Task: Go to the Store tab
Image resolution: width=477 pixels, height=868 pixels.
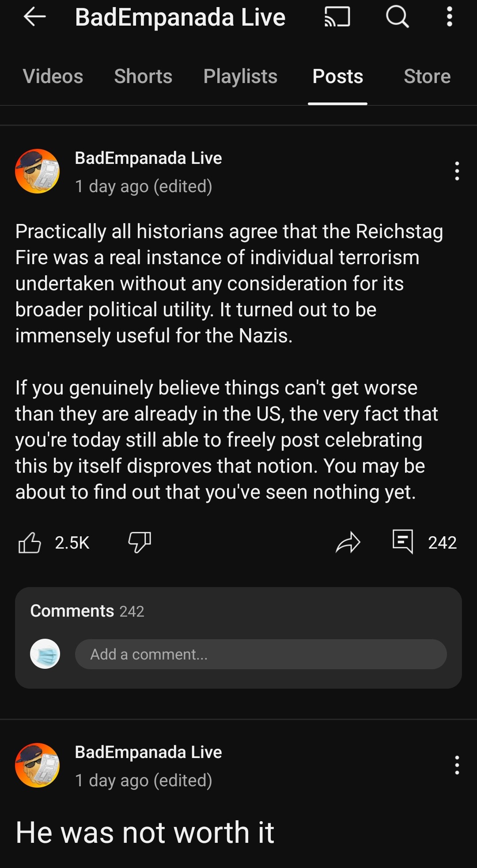Action: (x=427, y=76)
